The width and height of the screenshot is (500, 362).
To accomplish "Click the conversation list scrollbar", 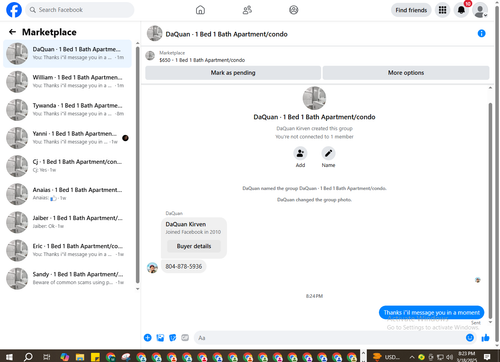I will (x=138, y=165).
